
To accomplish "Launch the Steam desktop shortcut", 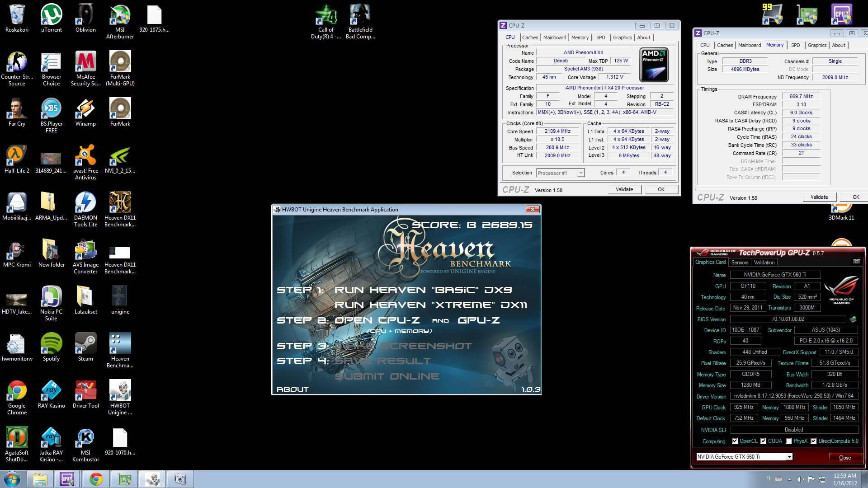I will pyautogui.click(x=85, y=347).
